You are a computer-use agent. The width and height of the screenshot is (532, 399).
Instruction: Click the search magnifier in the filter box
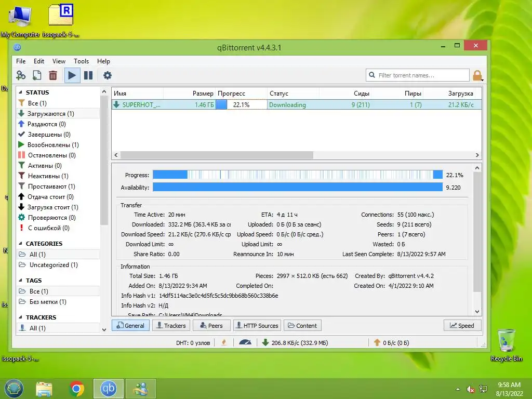pyautogui.click(x=372, y=75)
